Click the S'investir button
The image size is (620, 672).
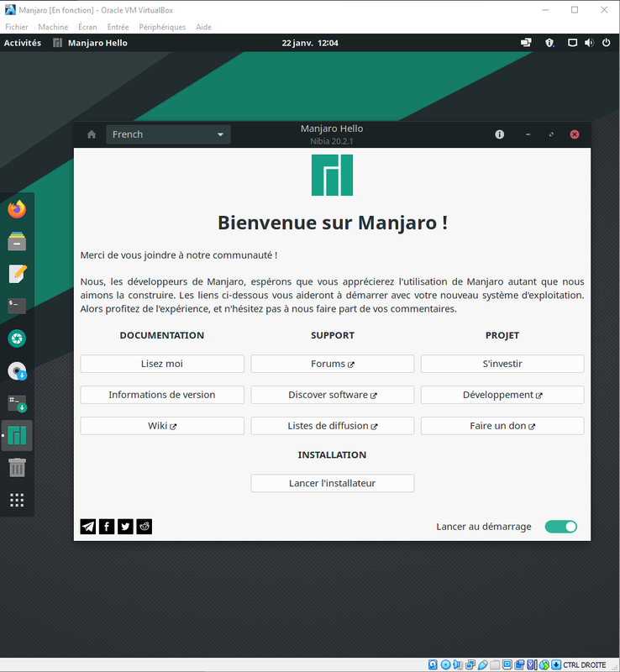coord(502,364)
